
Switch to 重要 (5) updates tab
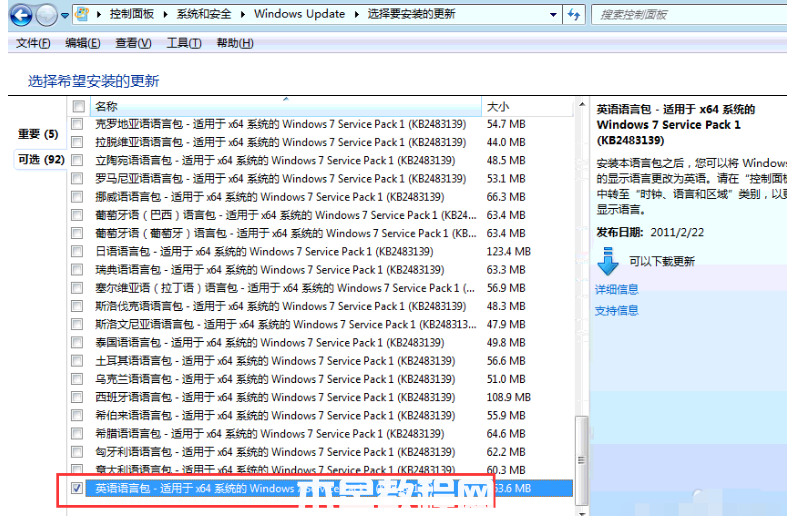tap(39, 134)
